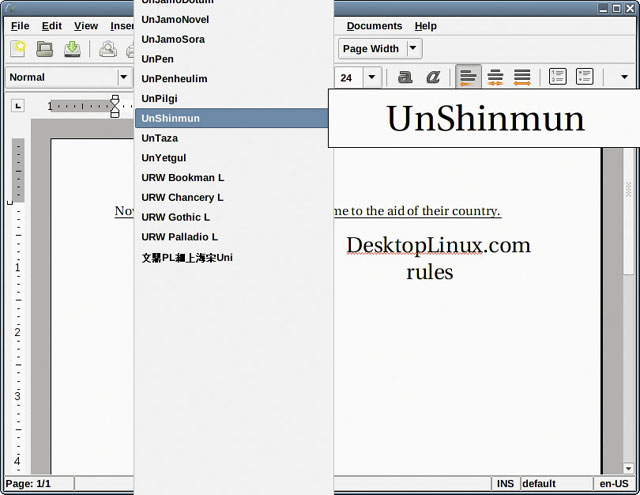The width and height of the screenshot is (640, 495).
Task: Select highlighted UnShinmun font
Action: [x=232, y=118]
